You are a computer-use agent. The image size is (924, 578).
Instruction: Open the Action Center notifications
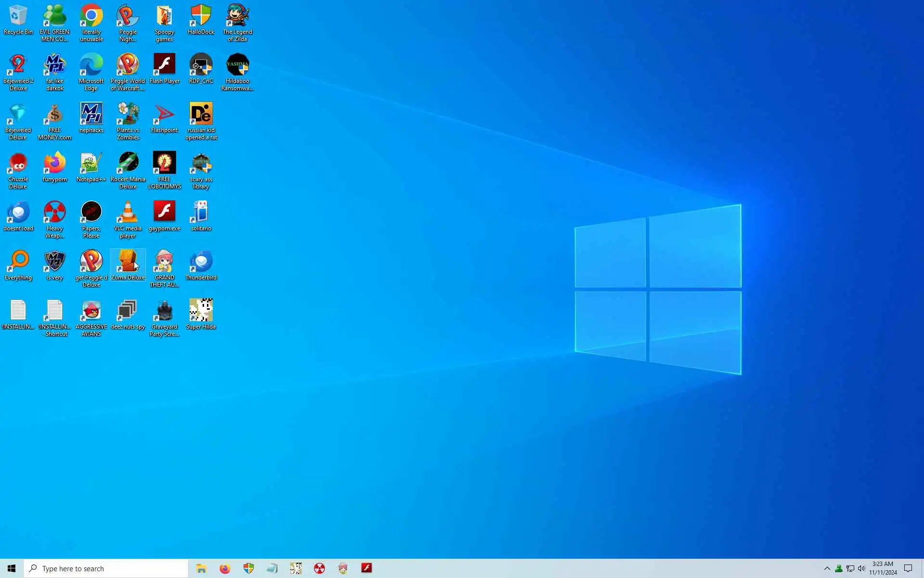click(908, 568)
